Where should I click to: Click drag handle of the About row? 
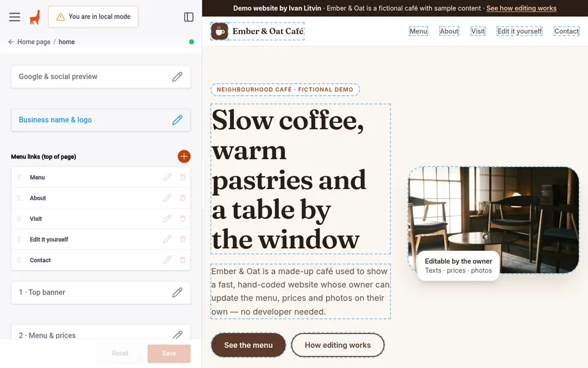[x=19, y=198]
